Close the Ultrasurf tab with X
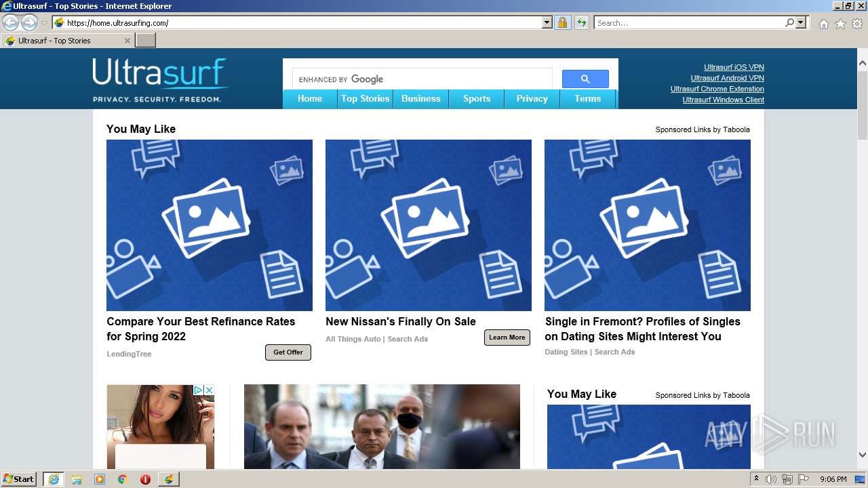This screenshot has height=488, width=868. click(127, 41)
